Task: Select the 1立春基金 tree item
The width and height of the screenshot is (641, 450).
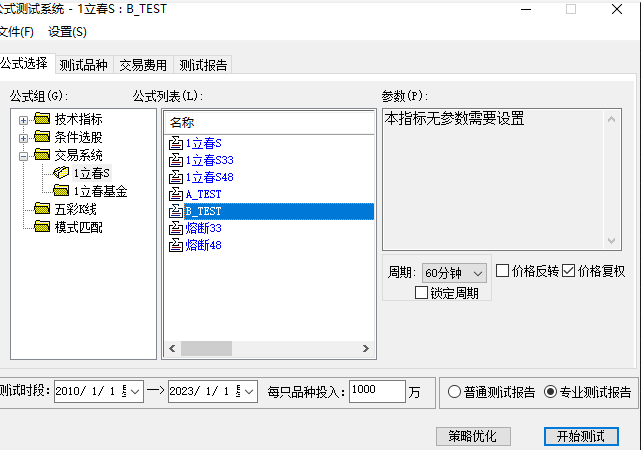Action: [100, 191]
